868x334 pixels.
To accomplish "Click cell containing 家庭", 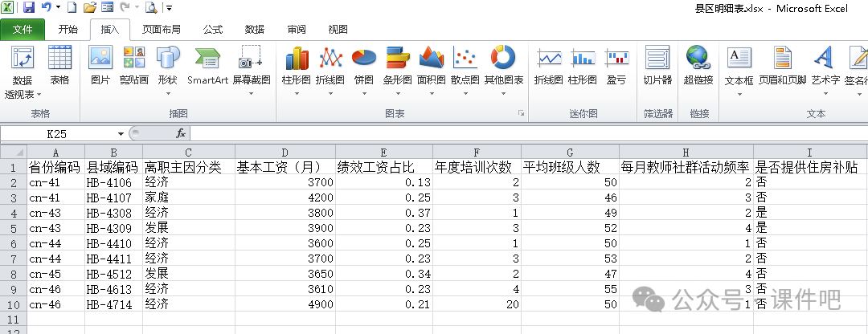I will tap(189, 198).
